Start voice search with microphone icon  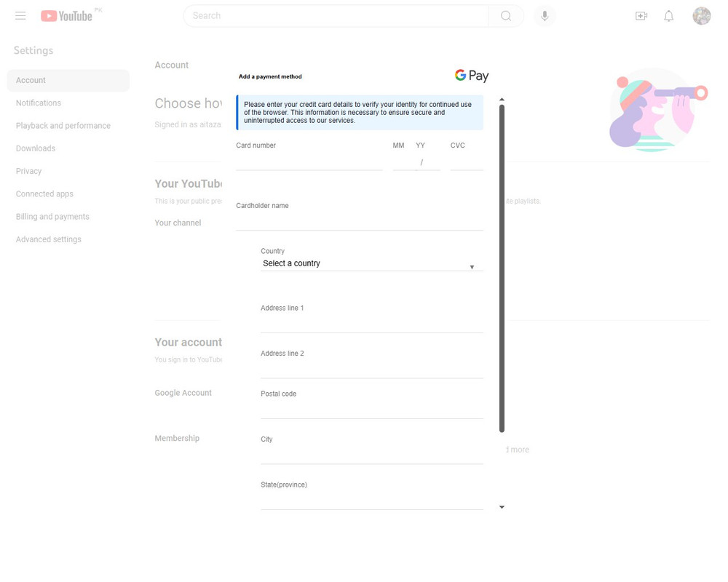tap(545, 16)
